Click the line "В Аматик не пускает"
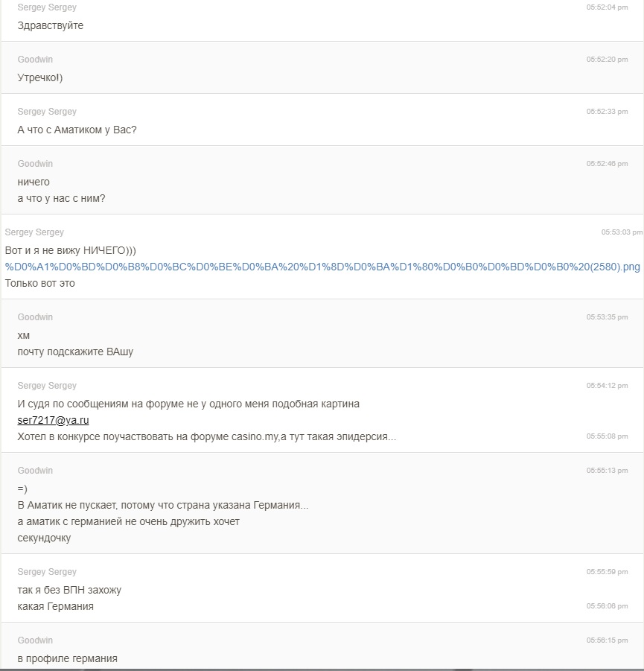The height and width of the screenshot is (671, 644). click(162, 505)
